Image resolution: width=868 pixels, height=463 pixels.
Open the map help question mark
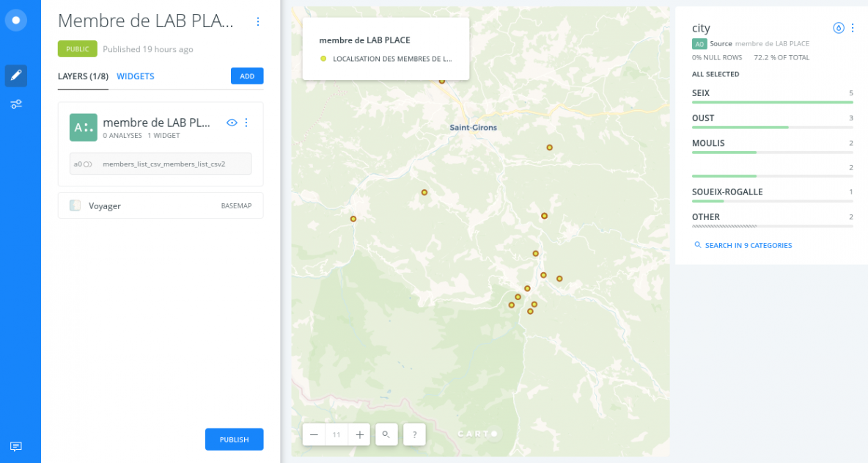[x=415, y=435]
